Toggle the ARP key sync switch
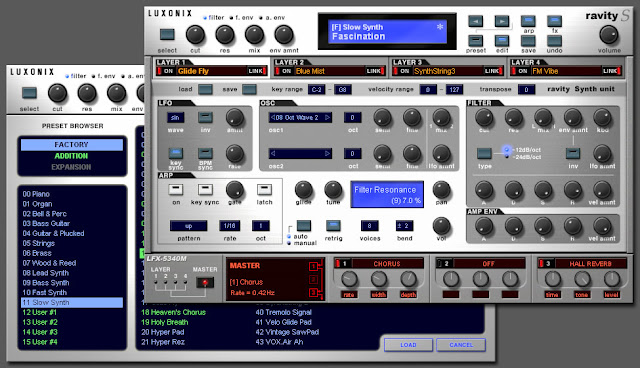 [205, 190]
